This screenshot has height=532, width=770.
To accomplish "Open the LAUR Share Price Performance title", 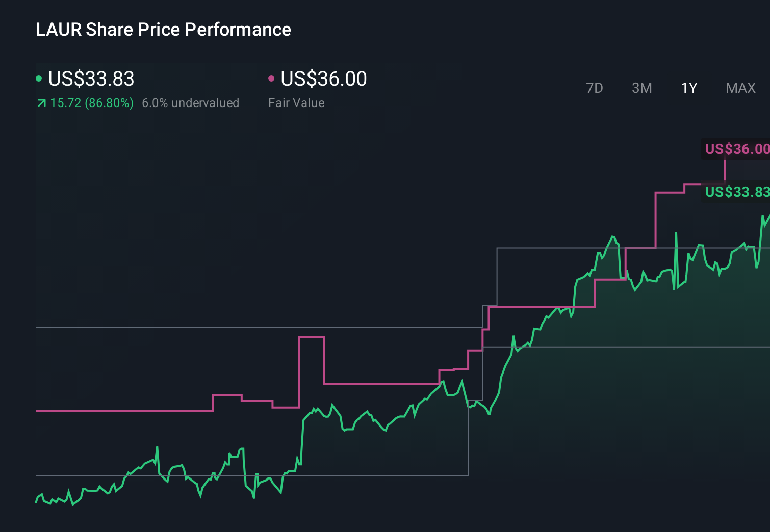I will pyautogui.click(x=163, y=30).
